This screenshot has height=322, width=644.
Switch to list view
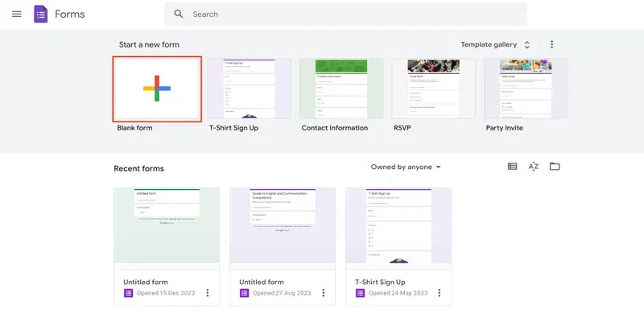click(x=512, y=167)
